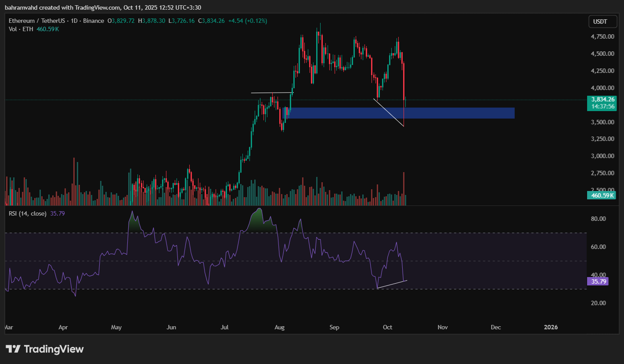The image size is (624, 364).
Task: Open the USDT currency selector
Action: 600,22
